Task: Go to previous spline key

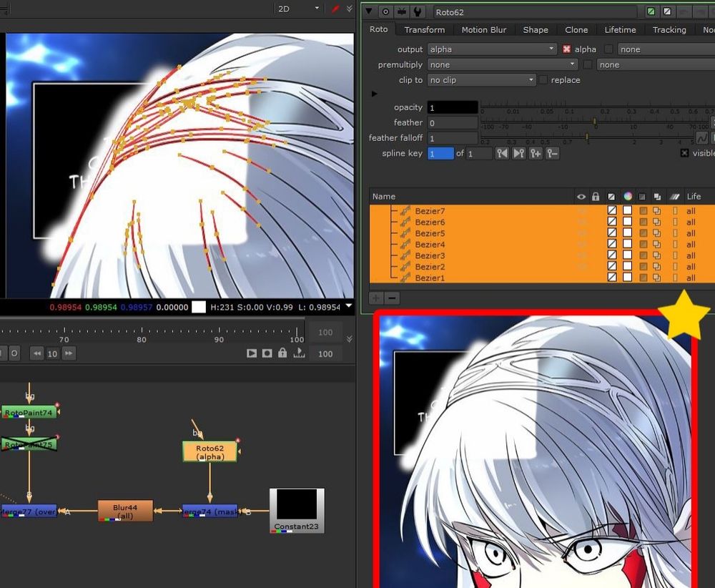Action: [x=502, y=153]
